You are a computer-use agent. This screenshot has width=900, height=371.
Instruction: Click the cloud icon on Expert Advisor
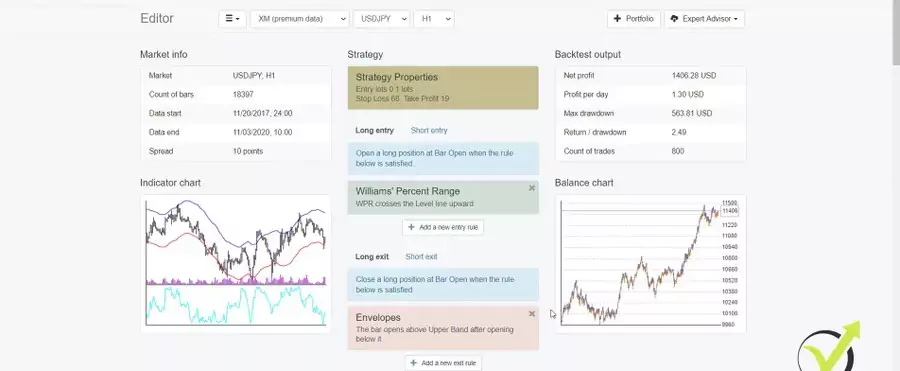point(674,18)
